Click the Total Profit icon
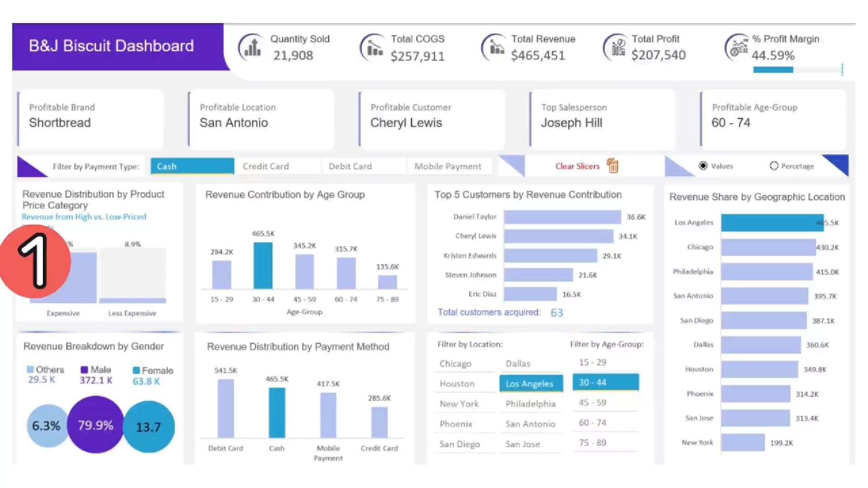This screenshot has width=868, height=488. 617,47
